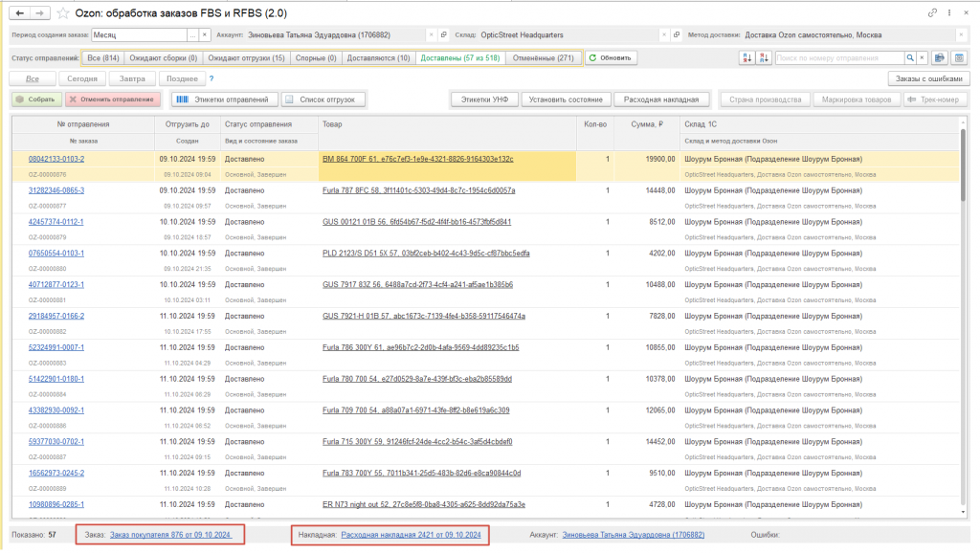
Task: Open period selection with ellipsis button
Action: pos(193,35)
